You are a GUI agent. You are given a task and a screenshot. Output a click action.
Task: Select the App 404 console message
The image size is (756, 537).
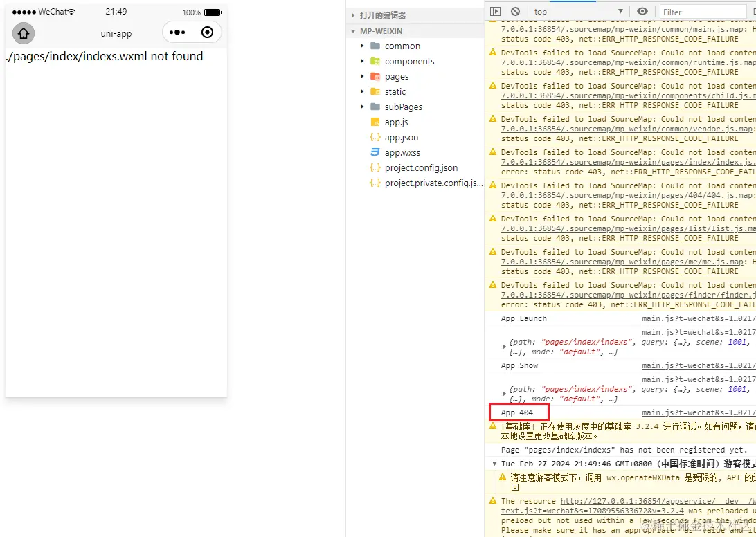[x=517, y=412]
